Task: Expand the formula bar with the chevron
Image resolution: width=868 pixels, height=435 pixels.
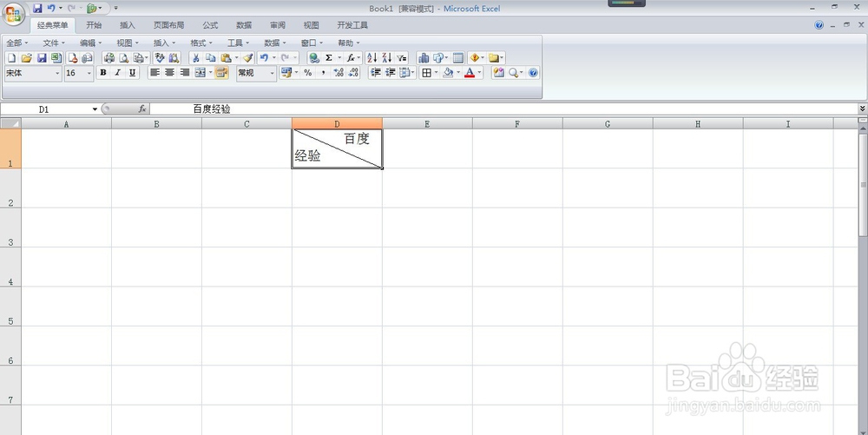Action: coord(863,109)
